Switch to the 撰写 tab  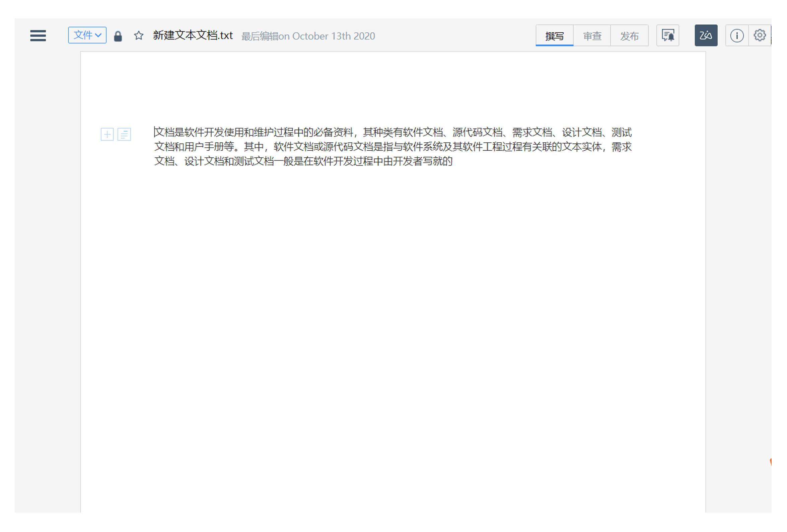(x=554, y=36)
